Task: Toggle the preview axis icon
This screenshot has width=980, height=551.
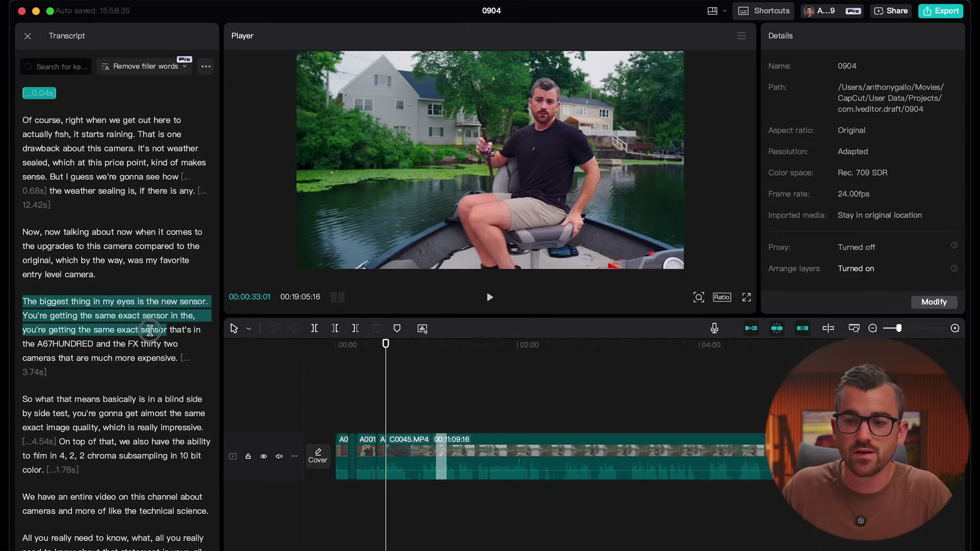Action: (828, 328)
